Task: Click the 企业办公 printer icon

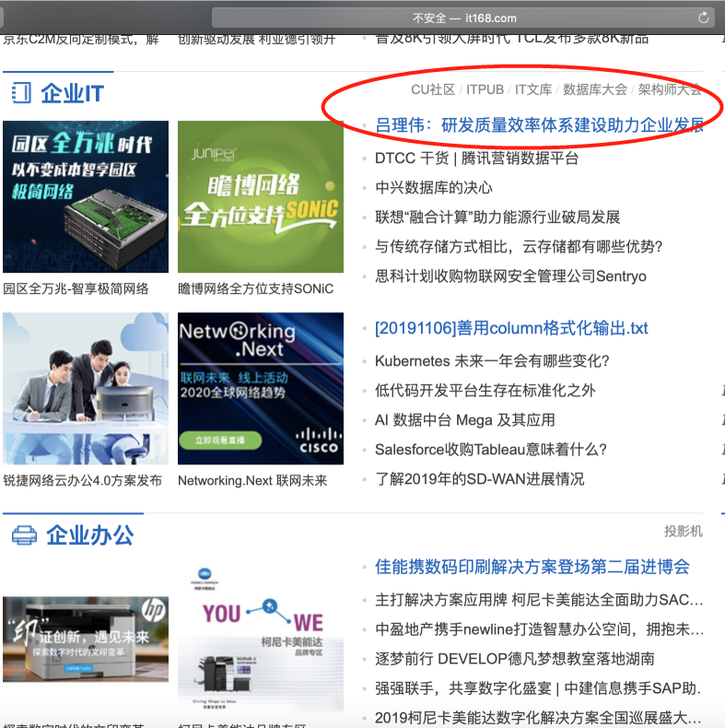Action: point(24,535)
